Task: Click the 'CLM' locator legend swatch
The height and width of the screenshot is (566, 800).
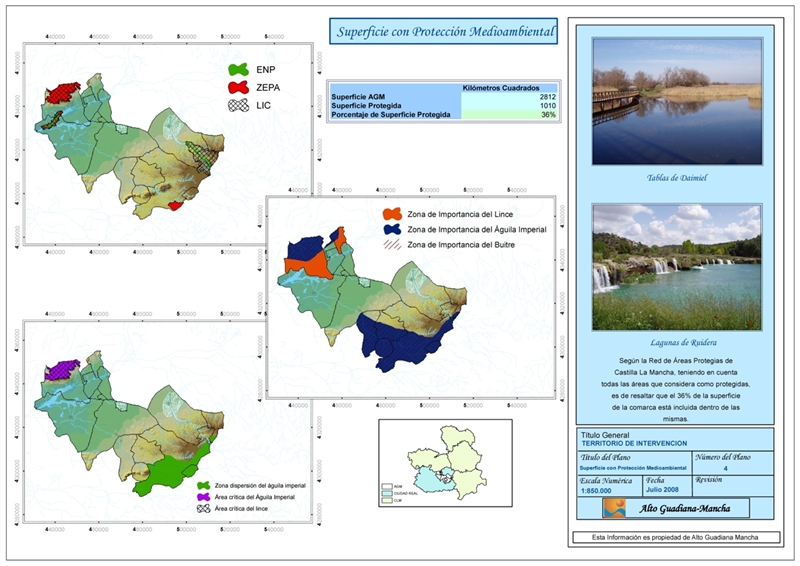Action: (387, 500)
